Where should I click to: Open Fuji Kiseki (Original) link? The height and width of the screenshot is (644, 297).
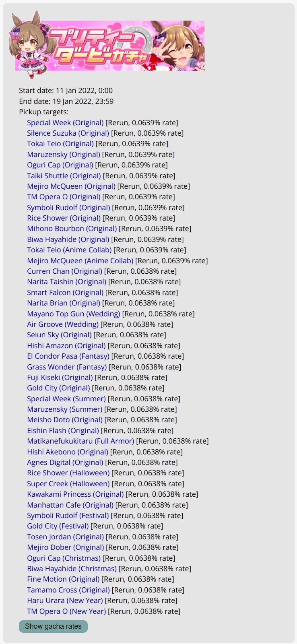tap(60, 378)
